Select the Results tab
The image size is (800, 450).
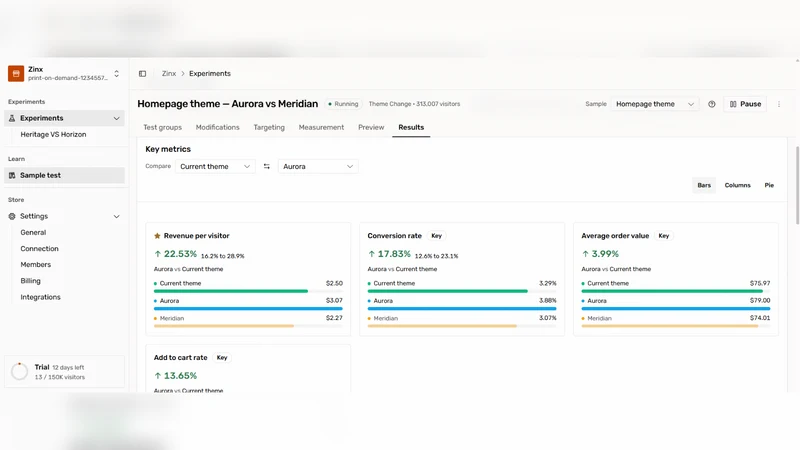point(411,128)
